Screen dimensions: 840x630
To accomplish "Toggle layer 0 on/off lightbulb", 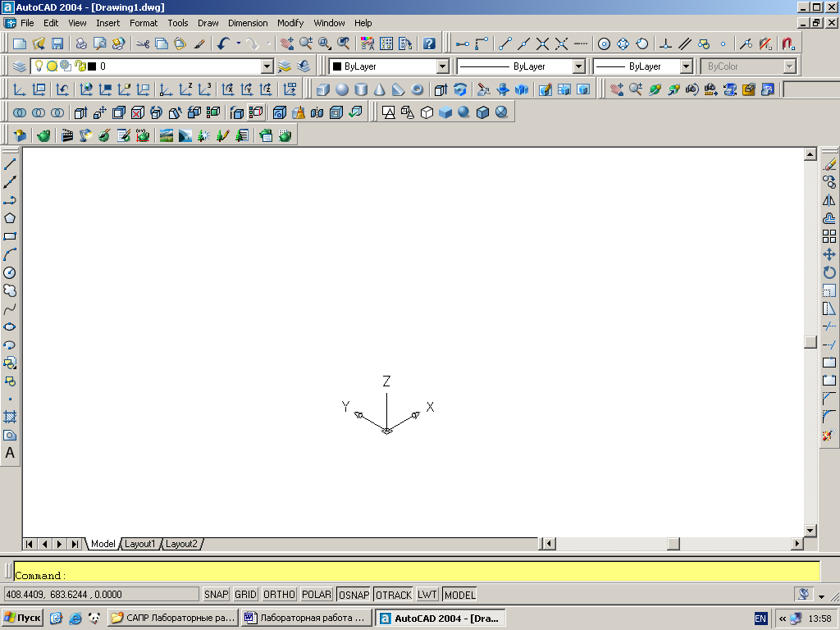I will (x=39, y=66).
